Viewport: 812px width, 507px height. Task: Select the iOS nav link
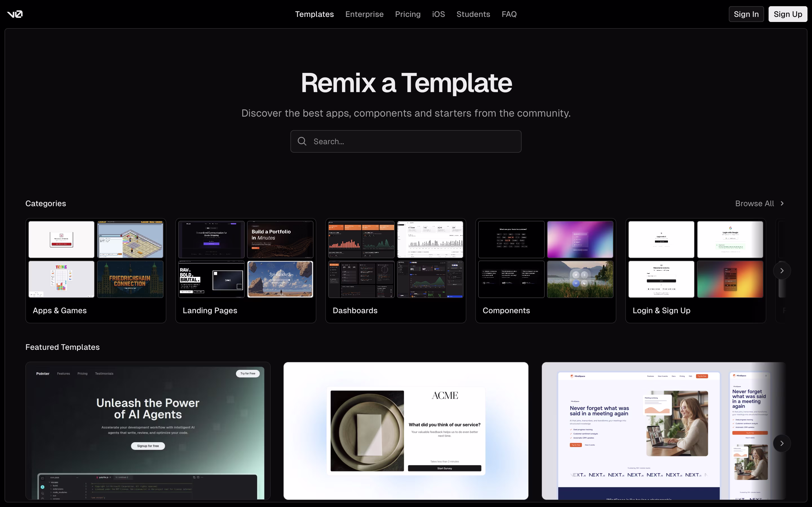coord(438,14)
